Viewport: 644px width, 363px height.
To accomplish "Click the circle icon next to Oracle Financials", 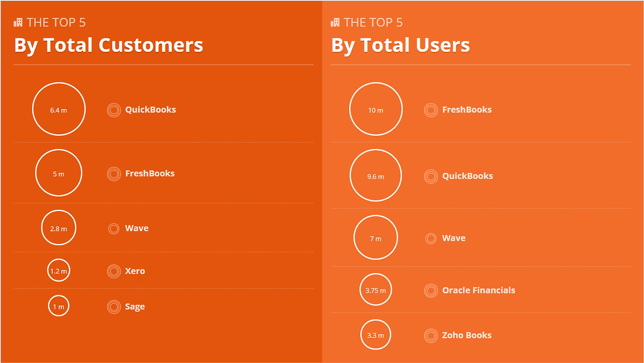I will pyautogui.click(x=431, y=291).
